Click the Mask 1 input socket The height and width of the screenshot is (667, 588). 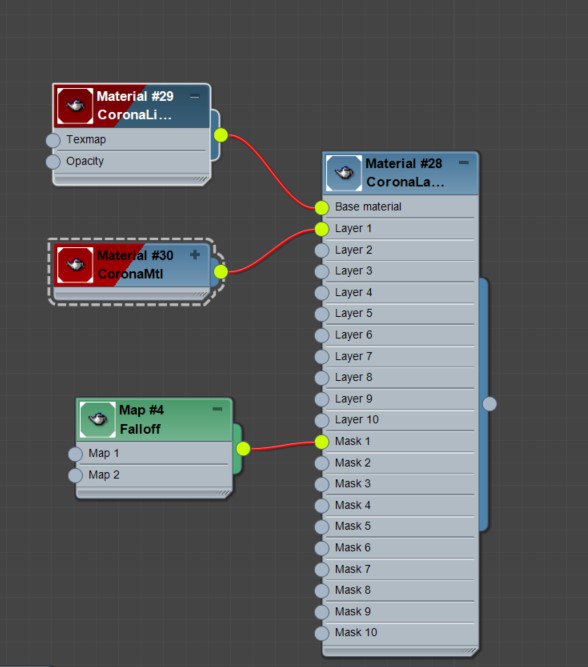click(x=322, y=442)
